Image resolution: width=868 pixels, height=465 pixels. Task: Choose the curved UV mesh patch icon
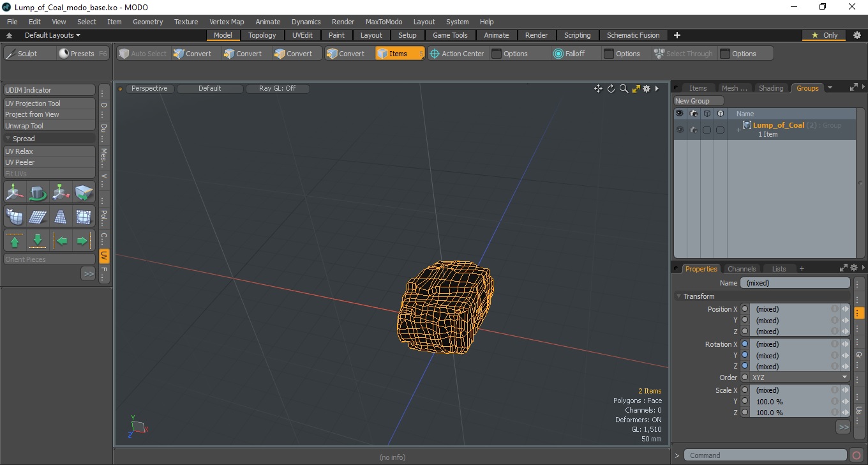[15, 217]
